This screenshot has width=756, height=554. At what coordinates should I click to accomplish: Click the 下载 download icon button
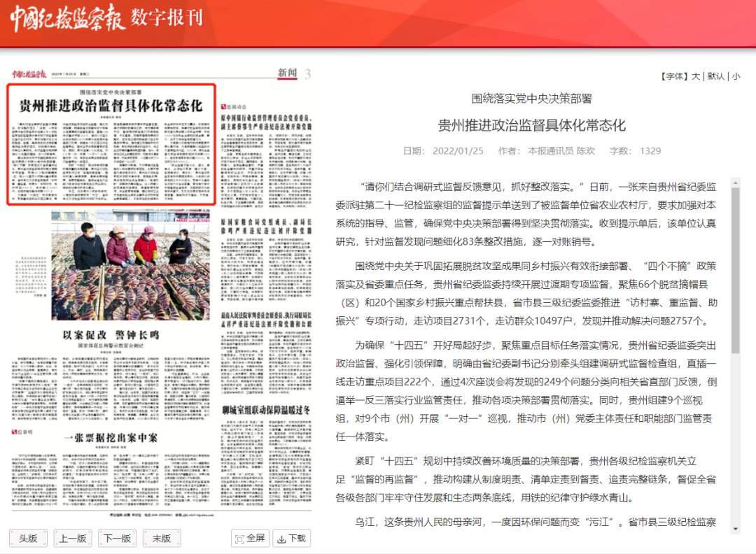292,538
